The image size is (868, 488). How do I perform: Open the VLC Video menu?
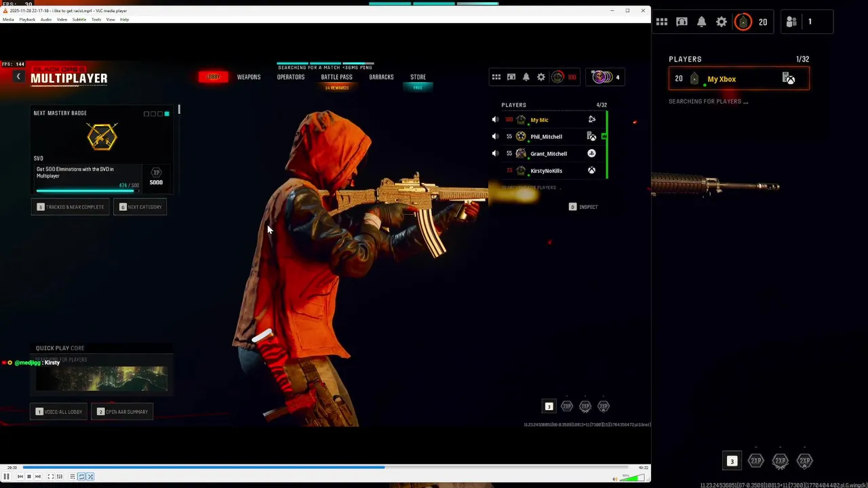(62, 20)
